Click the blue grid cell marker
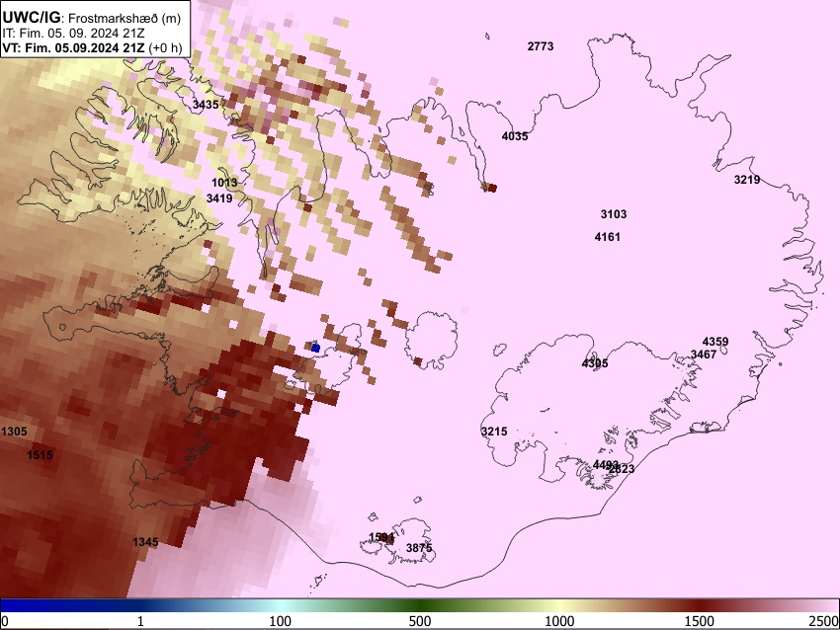840x630 pixels. point(316,348)
